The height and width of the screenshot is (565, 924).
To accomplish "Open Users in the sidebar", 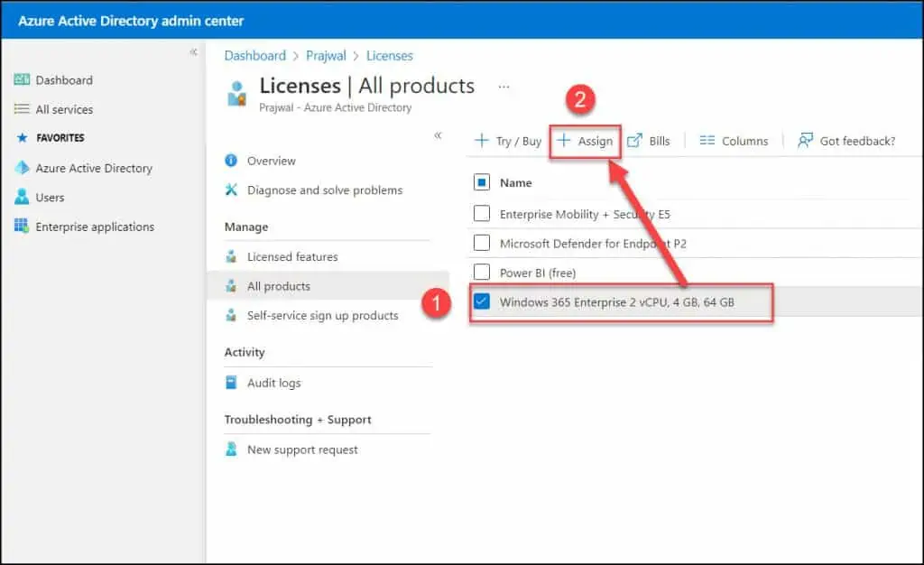I will [x=51, y=198].
